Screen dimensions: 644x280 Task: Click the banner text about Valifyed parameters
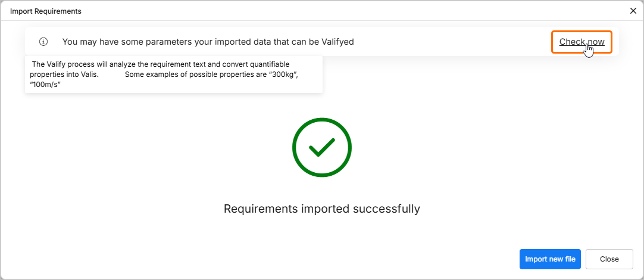click(x=208, y=42)
